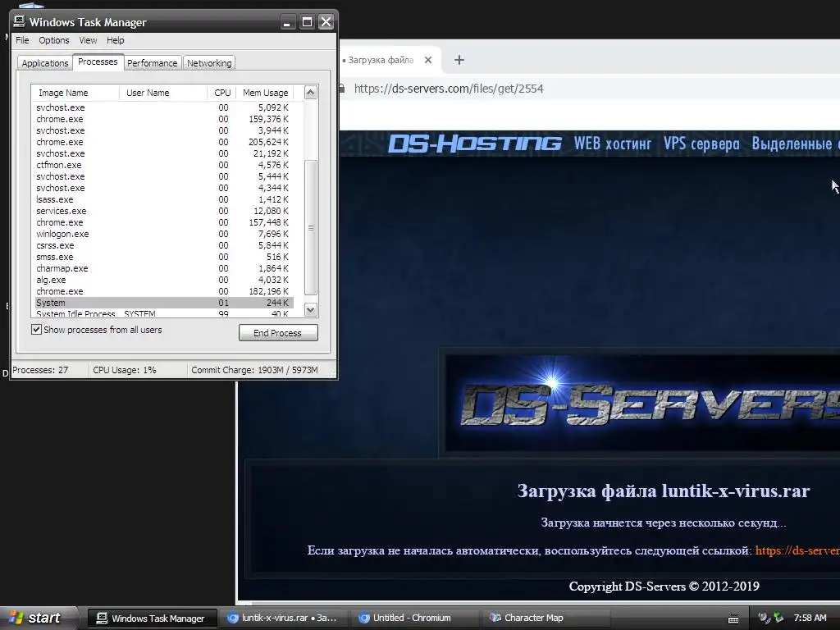Click the Загрузка файла tab title
This screenshot has width=840, height=630.
pos(381,60)
